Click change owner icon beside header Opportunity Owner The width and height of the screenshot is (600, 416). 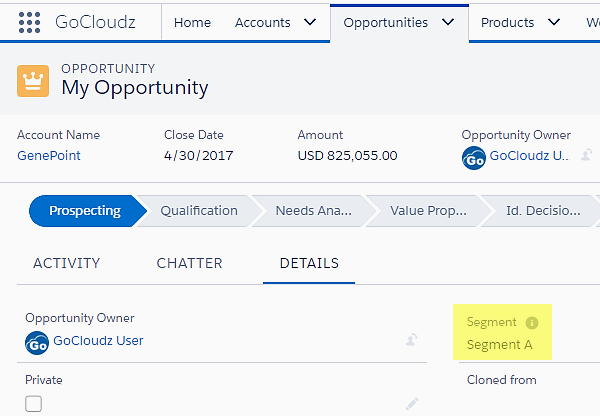(x=587, y=155)
